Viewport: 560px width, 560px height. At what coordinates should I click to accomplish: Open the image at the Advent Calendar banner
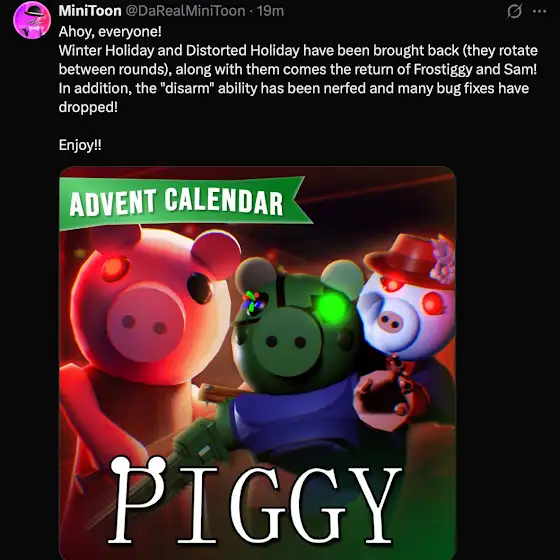point(182,202)
